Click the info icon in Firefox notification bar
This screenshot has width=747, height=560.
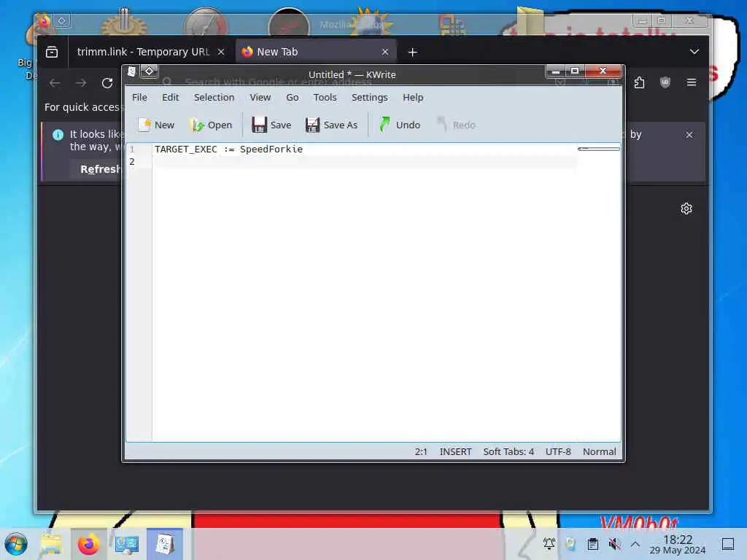[58, 135]
